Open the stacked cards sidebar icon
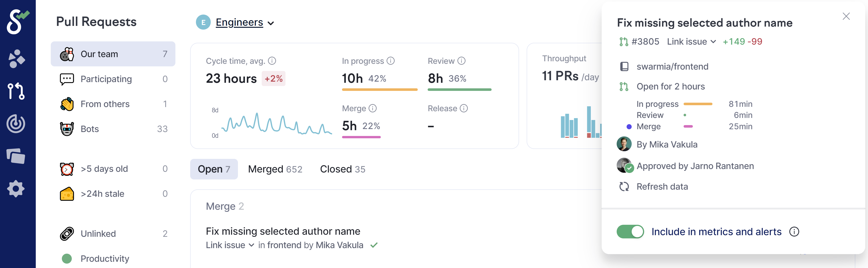This screenshot has height=268, width=868. tap(16, 156)
